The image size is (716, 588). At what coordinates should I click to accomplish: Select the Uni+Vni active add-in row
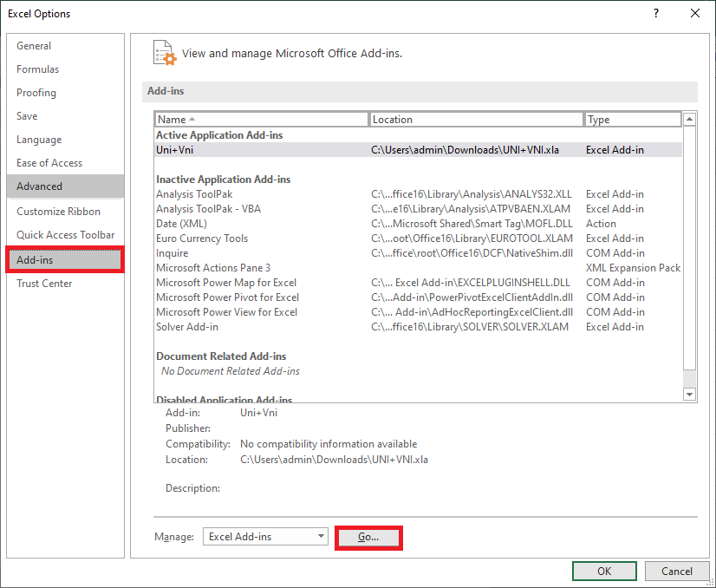click(419, 150)
